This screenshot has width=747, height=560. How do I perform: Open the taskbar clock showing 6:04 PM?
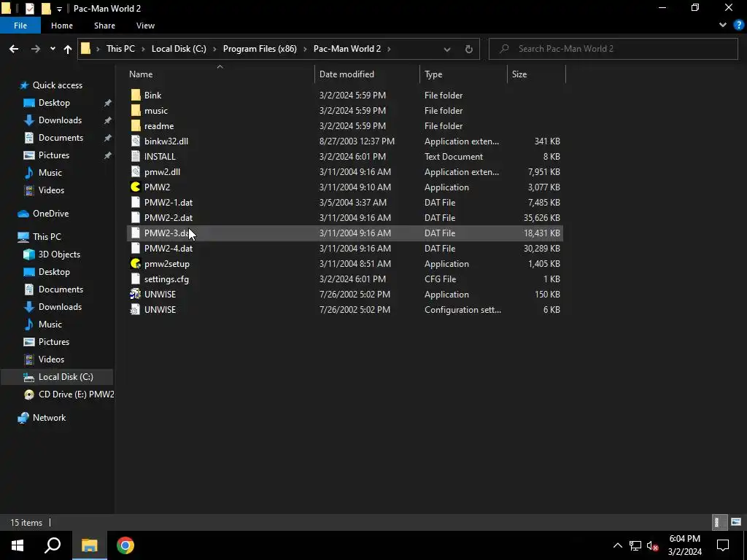(x=684, y=545)
